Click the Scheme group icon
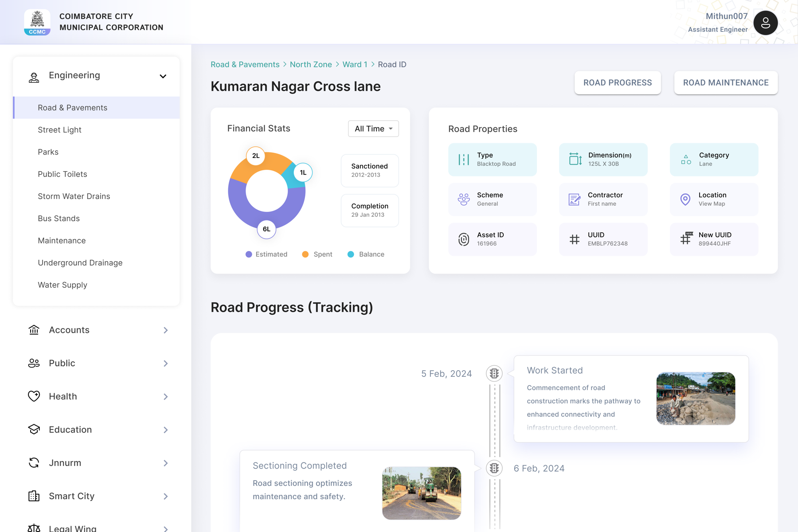Viewport: 798px width, 532px height. point(464,199)
